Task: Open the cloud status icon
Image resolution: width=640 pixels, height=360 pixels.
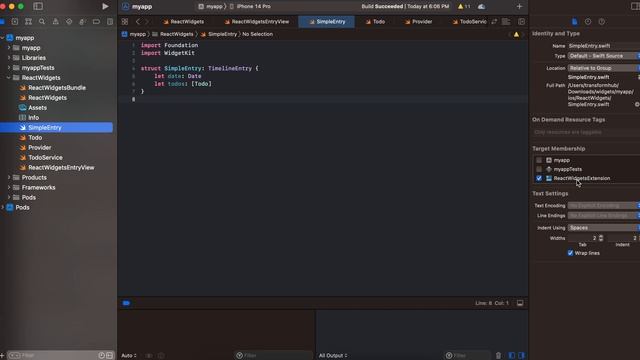Action: click(x=482, y=7)
